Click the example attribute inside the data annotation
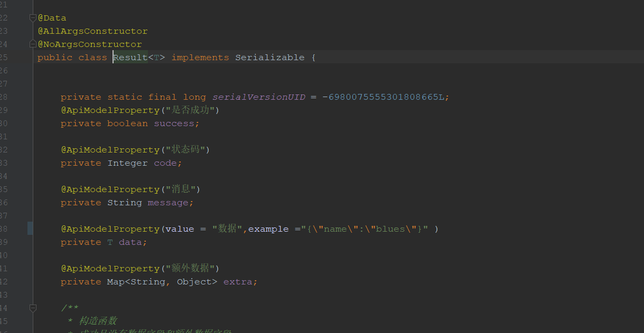 (x=268, y=229)
